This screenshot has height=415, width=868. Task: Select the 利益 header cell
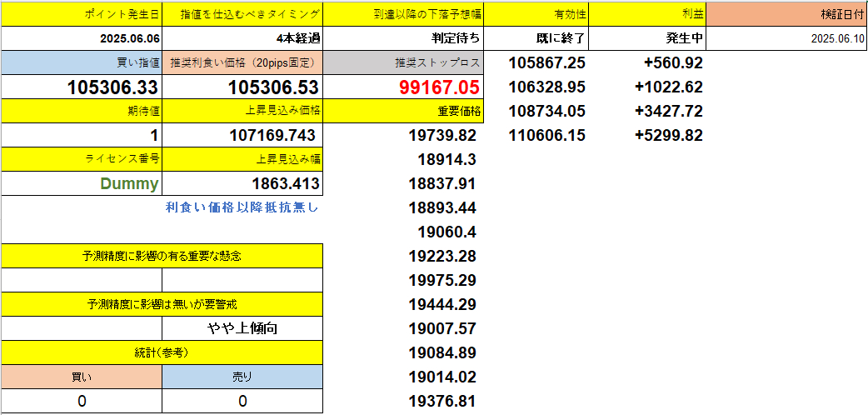tap(648, 14)
